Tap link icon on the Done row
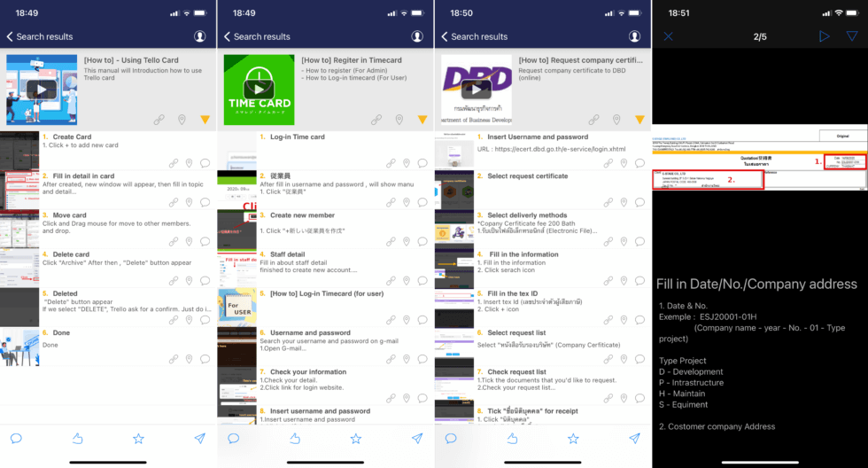This screenshot has width=868, height=468. (x=174, y=359)
